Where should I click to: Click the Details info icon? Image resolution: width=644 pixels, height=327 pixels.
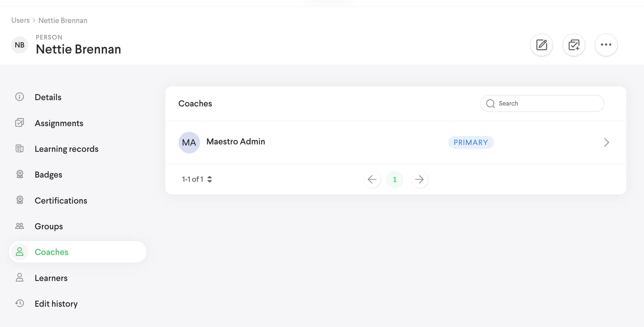tap(19, 97)
